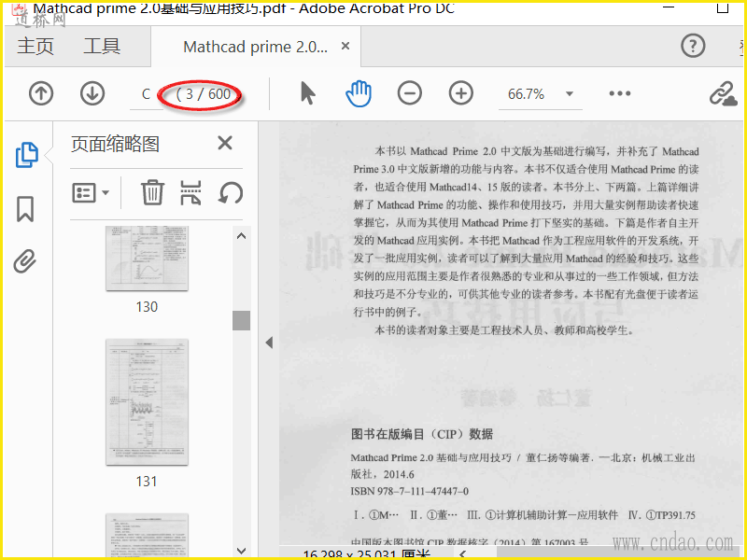Go to next page with down arrow icon
The height and width of the screenshot is (560, 747).
point(92,93)
